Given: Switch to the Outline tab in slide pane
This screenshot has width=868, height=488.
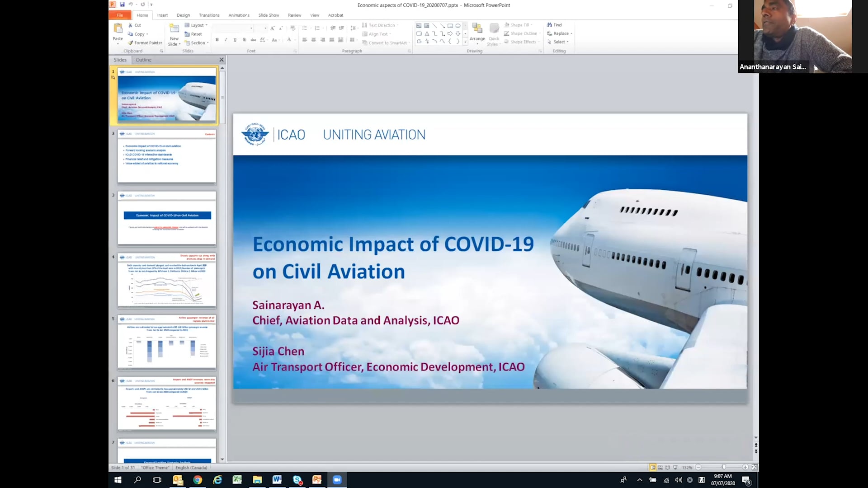Looking at the screenshot, I should click(x=143, y=60).
